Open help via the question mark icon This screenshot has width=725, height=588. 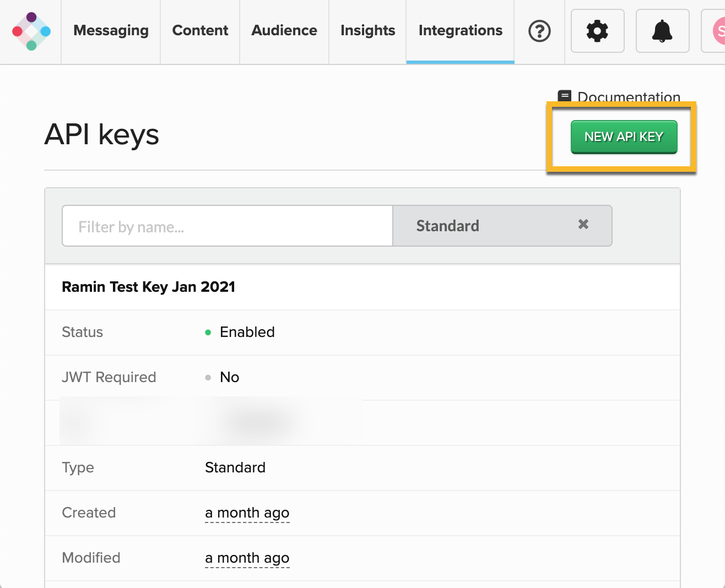click(539, 31)
